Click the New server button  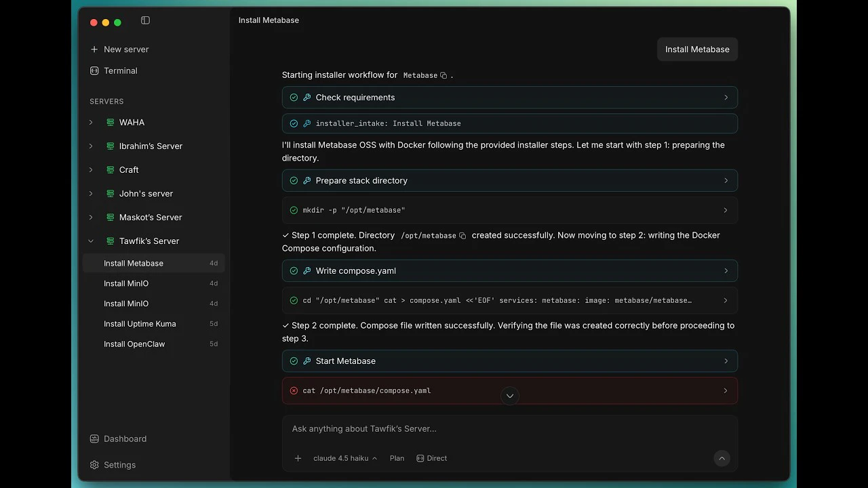coord(119,49)
